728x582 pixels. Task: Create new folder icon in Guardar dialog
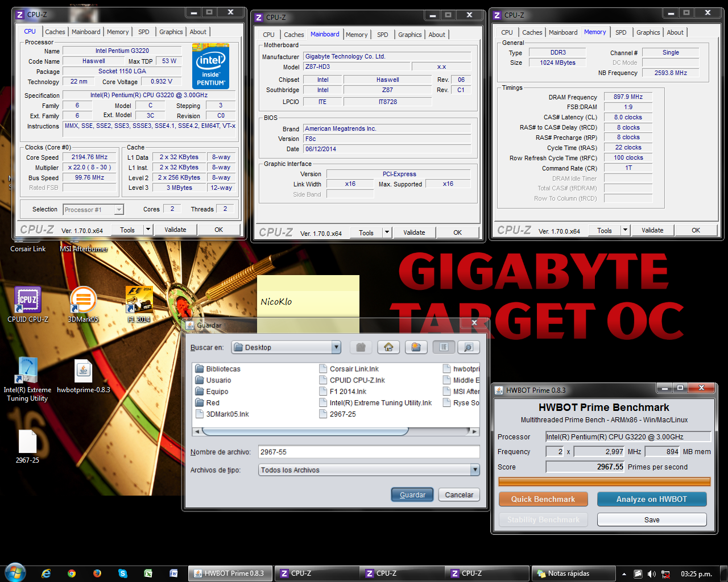click(416, 347)
